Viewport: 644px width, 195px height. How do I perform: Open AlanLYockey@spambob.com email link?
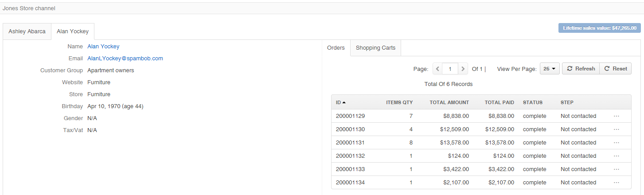[x=125, y=58]
